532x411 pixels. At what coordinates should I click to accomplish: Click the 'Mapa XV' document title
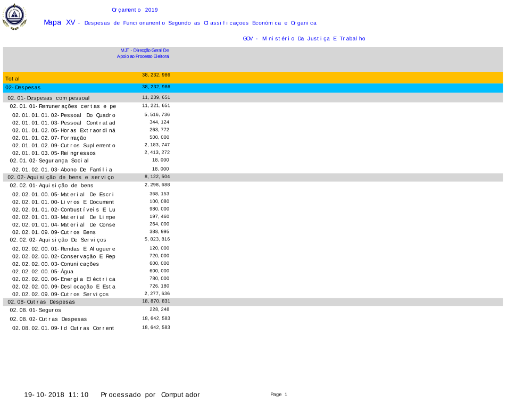tap(59, 22)
